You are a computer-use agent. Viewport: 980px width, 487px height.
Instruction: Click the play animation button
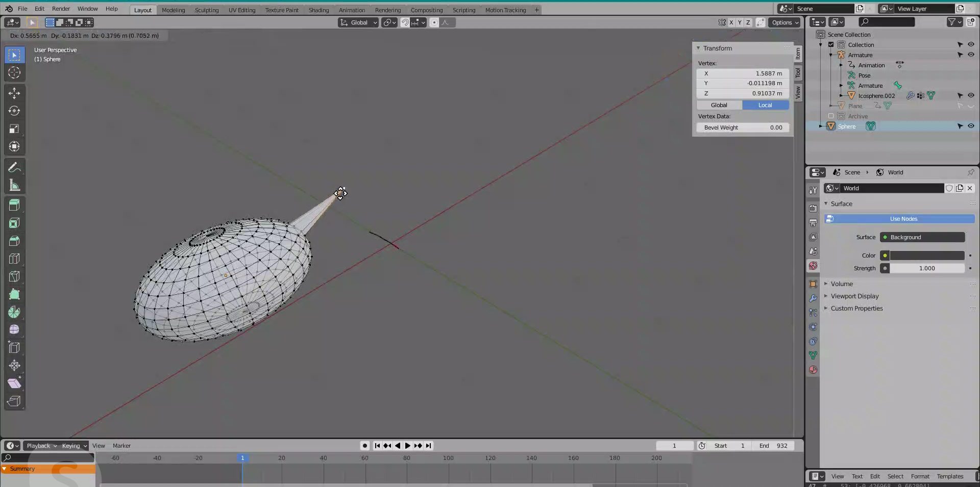[x=407, y=446]
